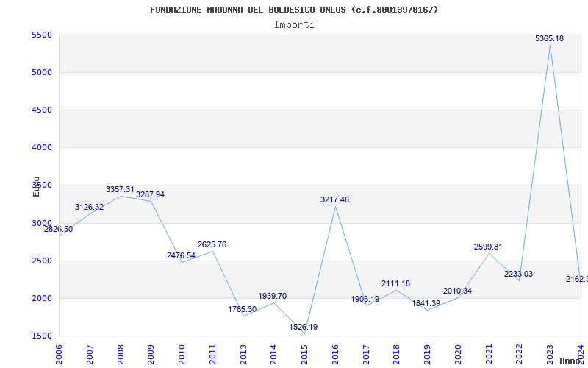The height and width of the screenshot is (368, 588).
Task: Click data label 2010.34
Action: (457, 291)
